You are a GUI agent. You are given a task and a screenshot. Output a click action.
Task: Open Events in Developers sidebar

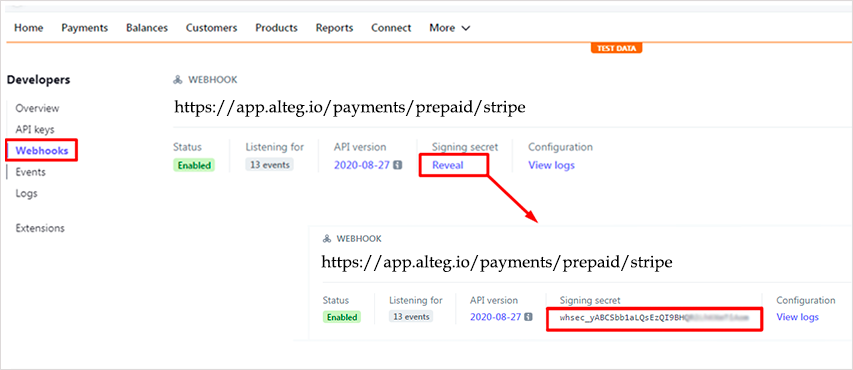click(x=30, y=172)
